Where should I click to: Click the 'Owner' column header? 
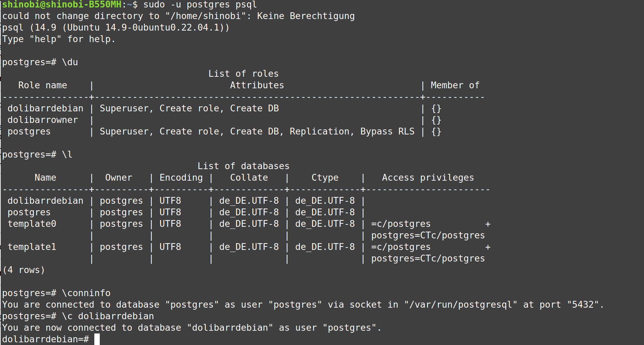click(x=118, y=178)
